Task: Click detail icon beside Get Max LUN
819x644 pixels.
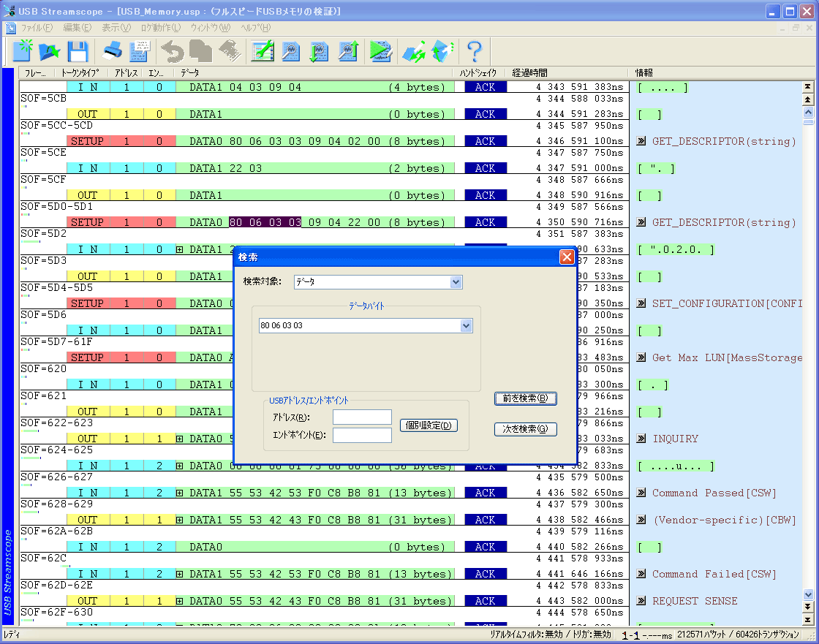Action: [641, 357]
